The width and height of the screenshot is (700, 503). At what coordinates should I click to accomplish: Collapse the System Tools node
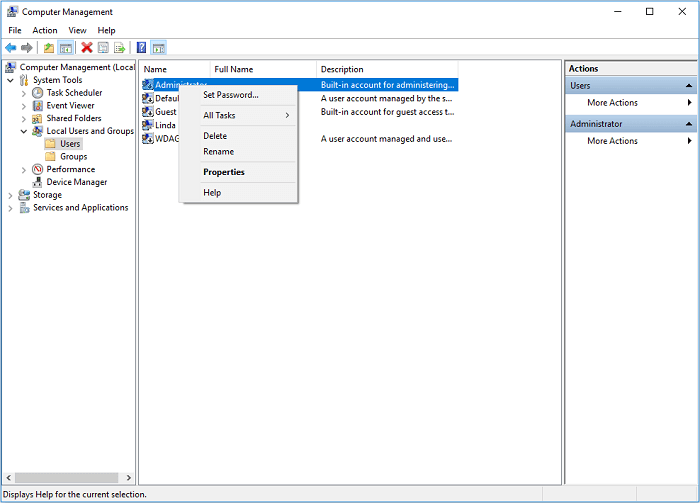11,80
